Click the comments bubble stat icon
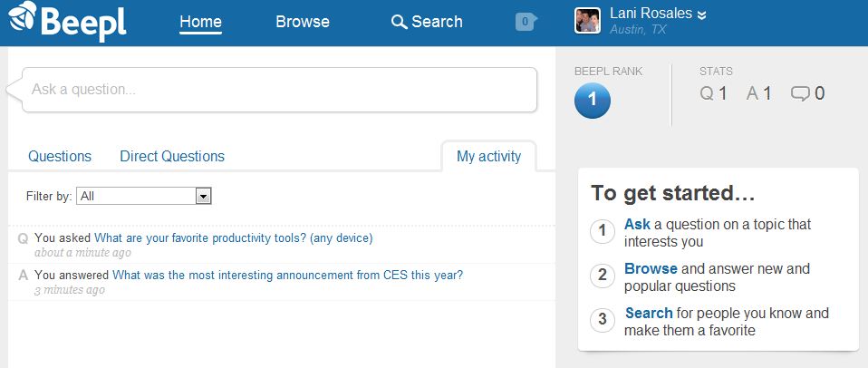The height and width of the screenshot is (368, 868). [x=800, y=92]
